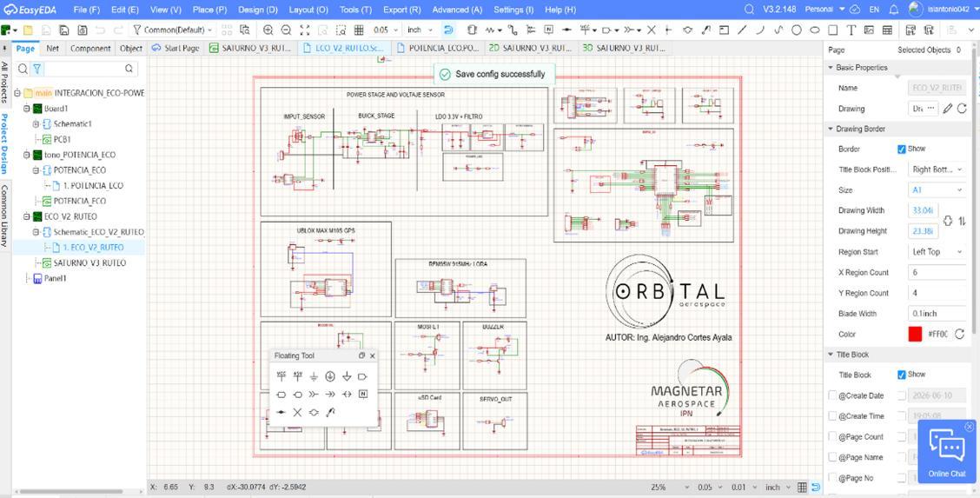Click the find similar objects icon
Screen dimensions: 980x498
pyautogui.click(x=244, y=30)
